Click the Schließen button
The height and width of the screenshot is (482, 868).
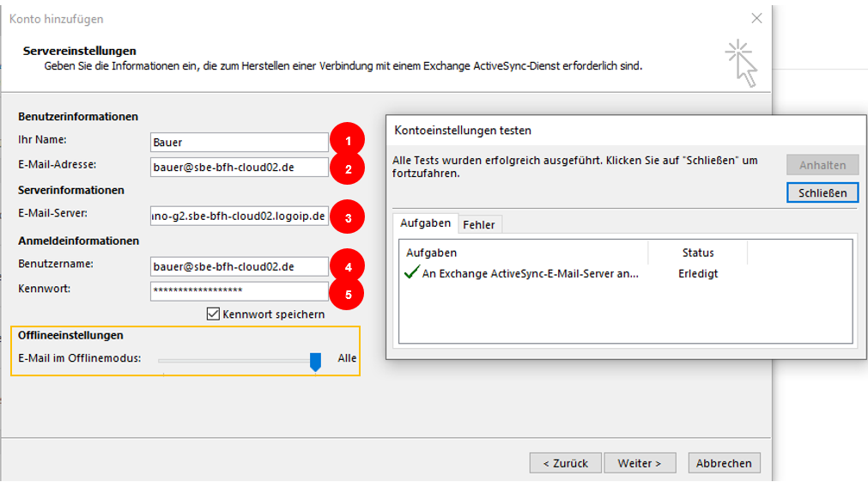[x=822, y=192]
